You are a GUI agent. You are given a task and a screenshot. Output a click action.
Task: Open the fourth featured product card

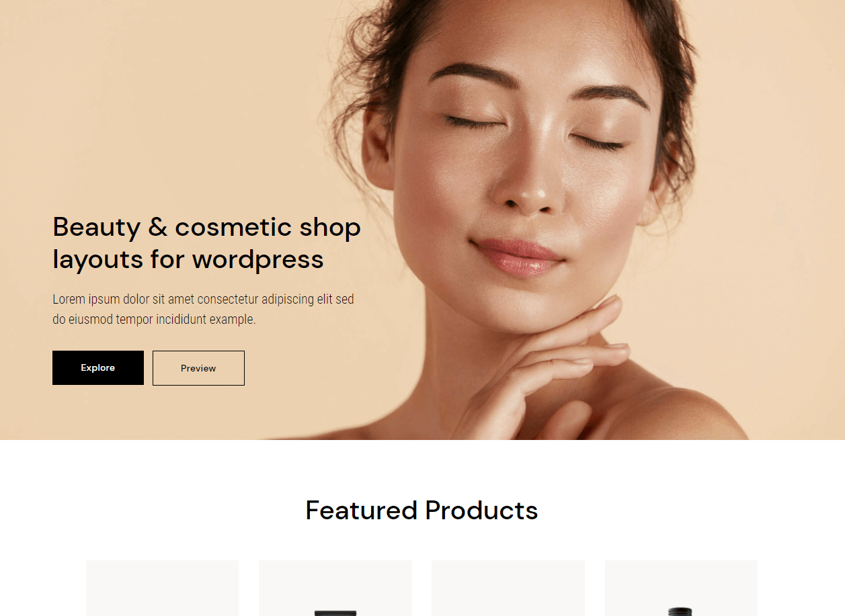[x=681, y=588]
